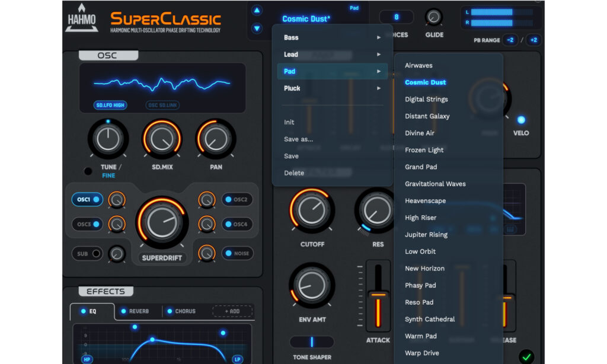Click the voices count field showing 8
Viewport: 607px width, 364px height.
[396, 17]
